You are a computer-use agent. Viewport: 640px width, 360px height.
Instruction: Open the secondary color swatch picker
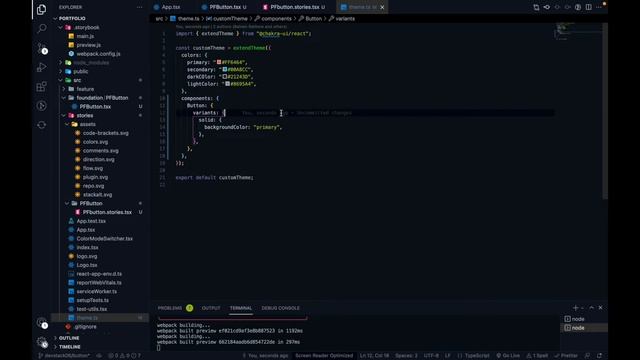point(225,70)
